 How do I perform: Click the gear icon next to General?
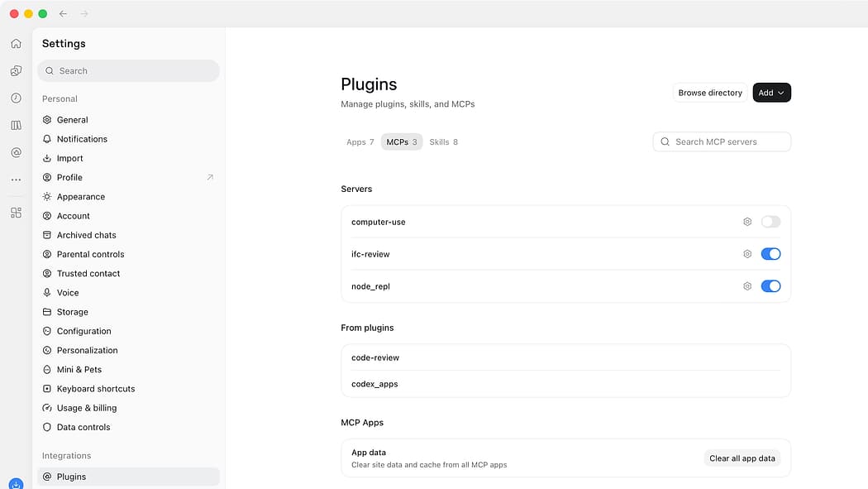point(47,120)
